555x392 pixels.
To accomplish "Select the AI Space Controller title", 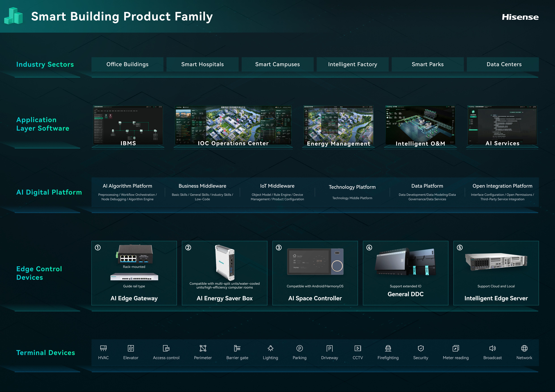I will coord(315,298).
